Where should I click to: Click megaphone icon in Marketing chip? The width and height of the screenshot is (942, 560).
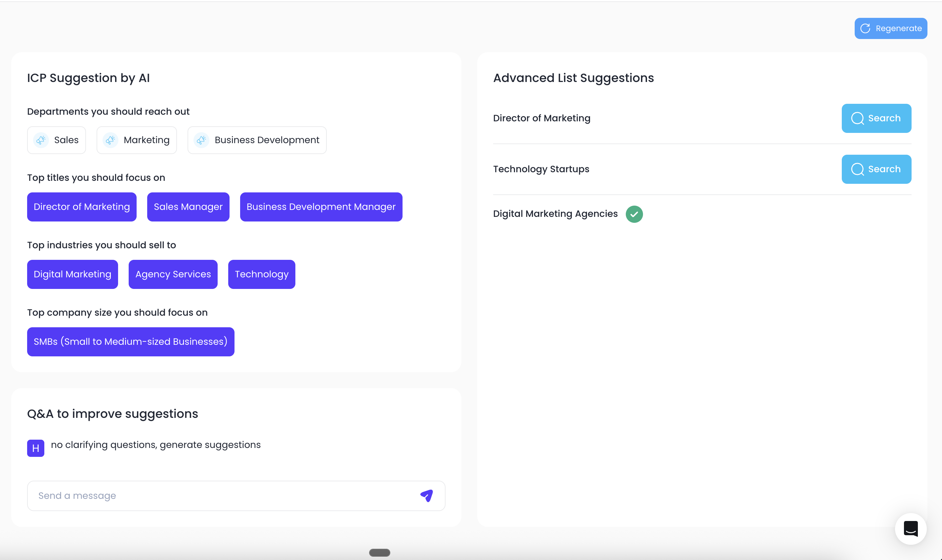110,140
